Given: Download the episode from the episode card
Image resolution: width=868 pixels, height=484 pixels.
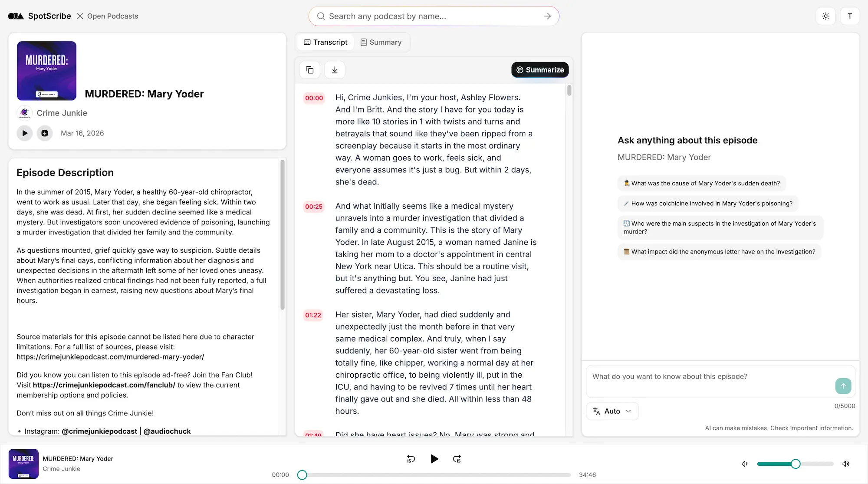Looking at the screenshot, I should coord(45,133).
